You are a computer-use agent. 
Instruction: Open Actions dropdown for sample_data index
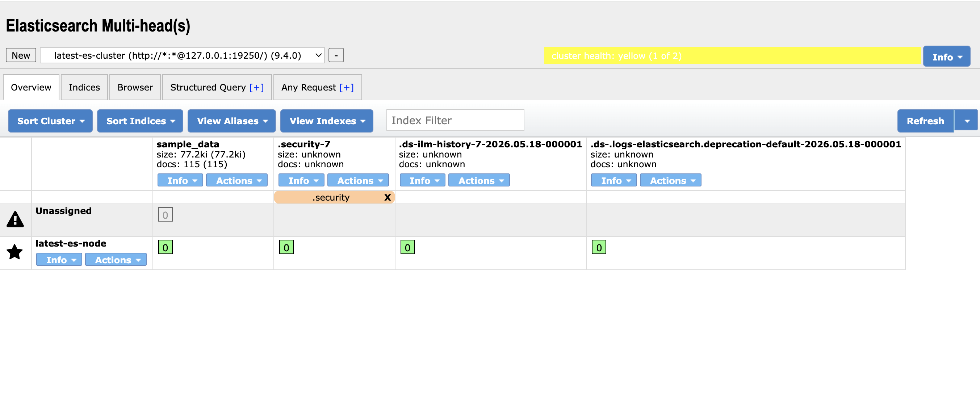pyautogui.click(x=237, y=180)
